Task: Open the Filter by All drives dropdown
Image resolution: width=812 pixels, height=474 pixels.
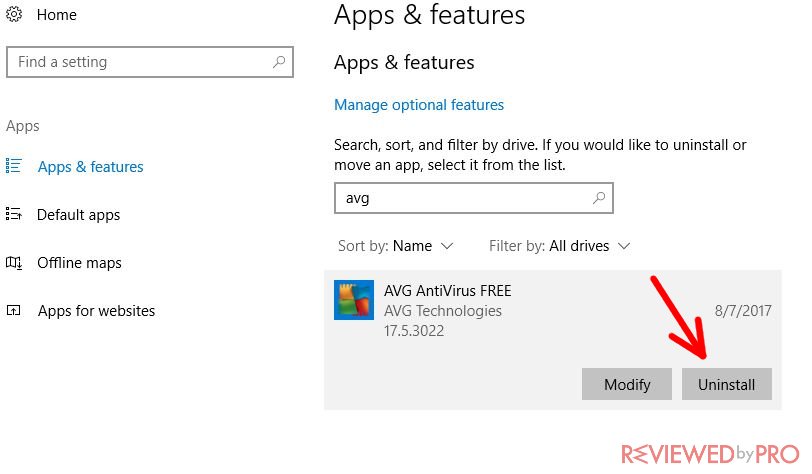Action: (559, 246)
